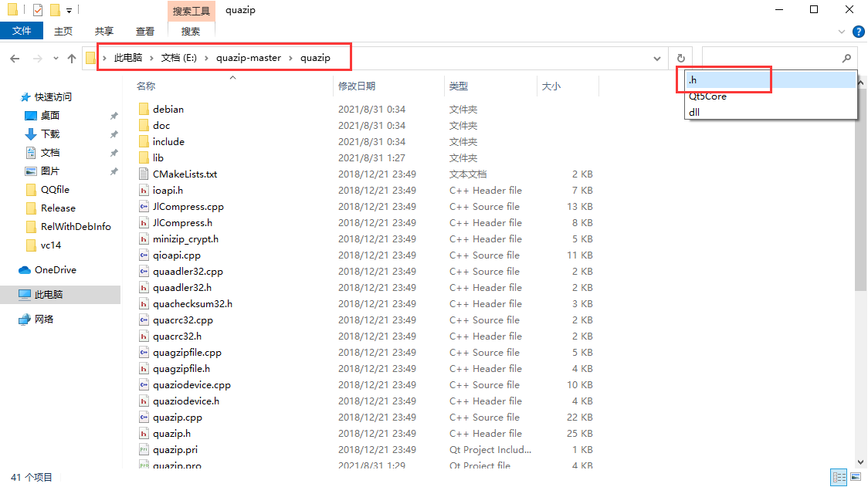Select the qioapi.cpp file icon

pos(144,255)
